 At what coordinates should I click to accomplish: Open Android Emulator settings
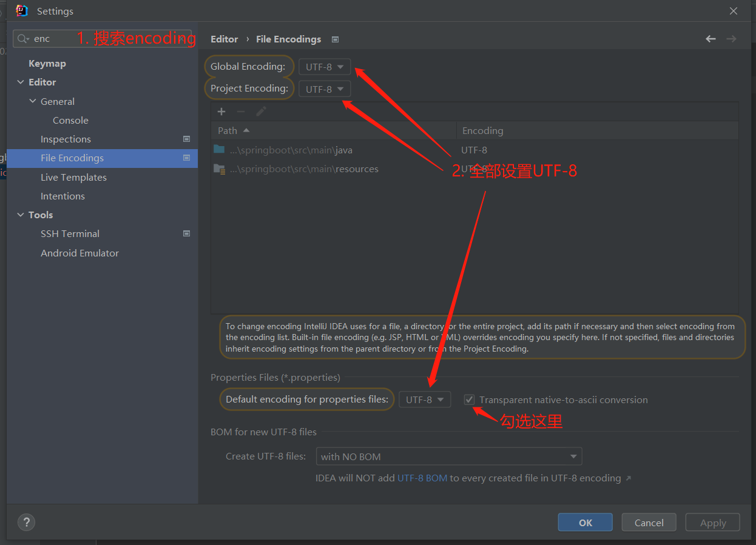(79, 253)
